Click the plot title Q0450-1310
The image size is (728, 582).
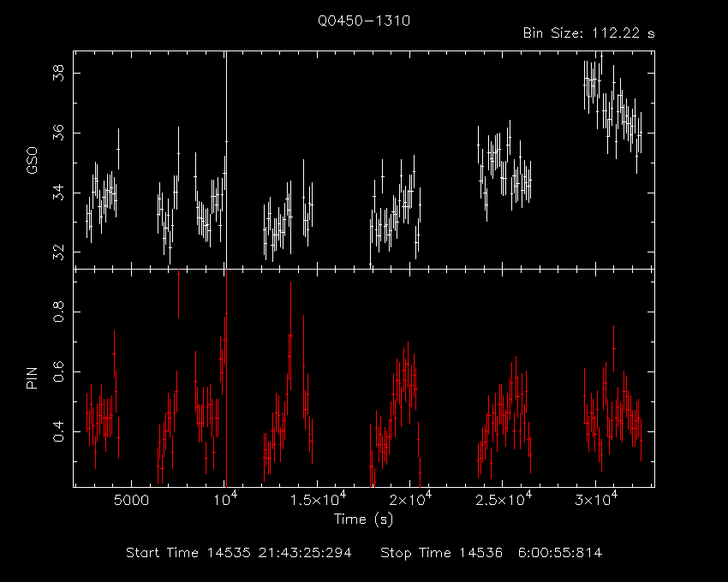pos(363,21)
